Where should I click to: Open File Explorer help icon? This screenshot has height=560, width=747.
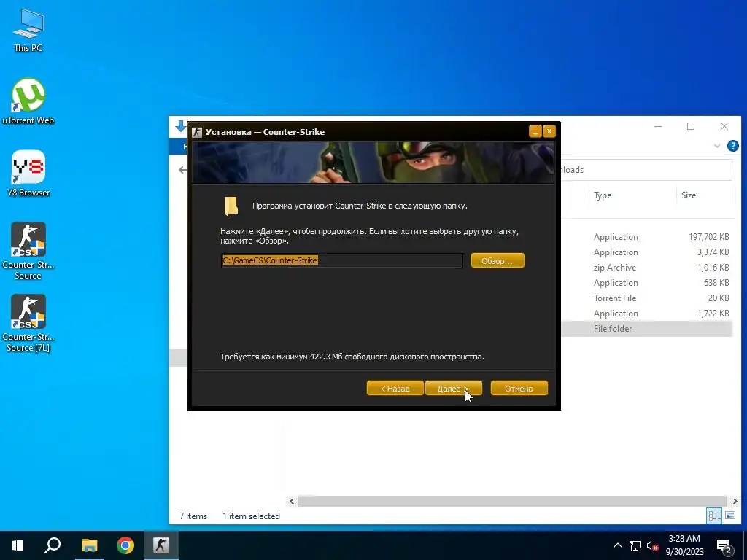tap(732, 146)
